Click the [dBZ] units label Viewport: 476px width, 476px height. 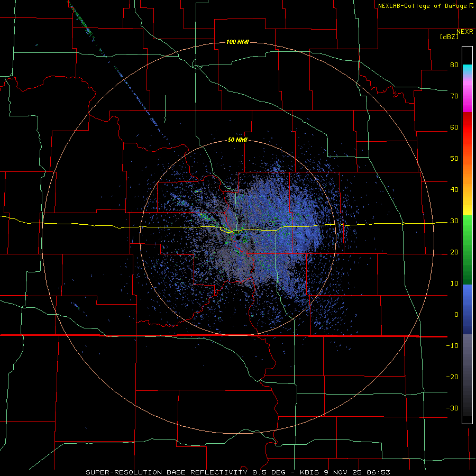pyautogui.click(x=449, y=36)
